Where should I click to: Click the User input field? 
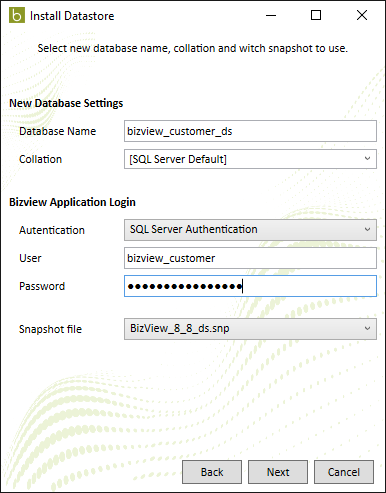(x=250, y=258)
